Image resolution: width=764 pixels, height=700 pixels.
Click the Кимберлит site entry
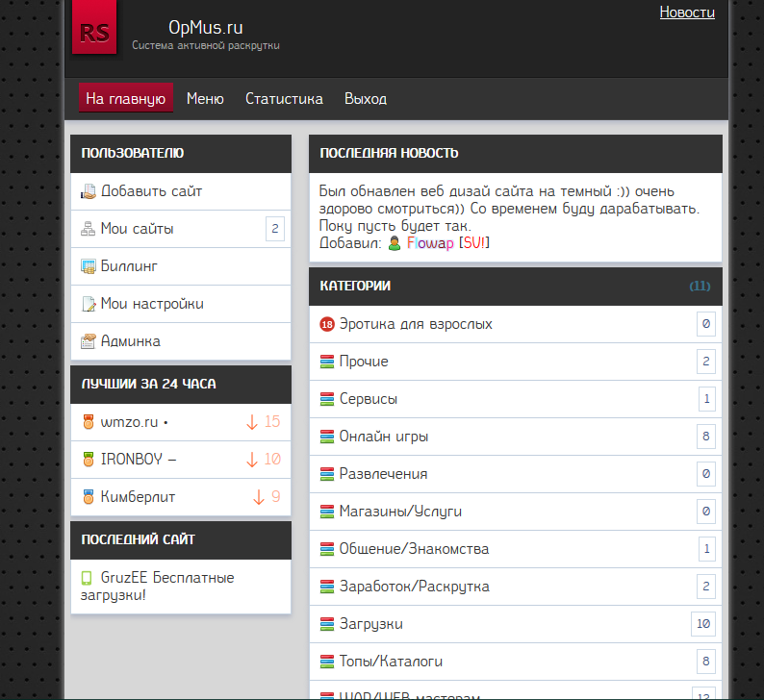(x=138, y=496)
